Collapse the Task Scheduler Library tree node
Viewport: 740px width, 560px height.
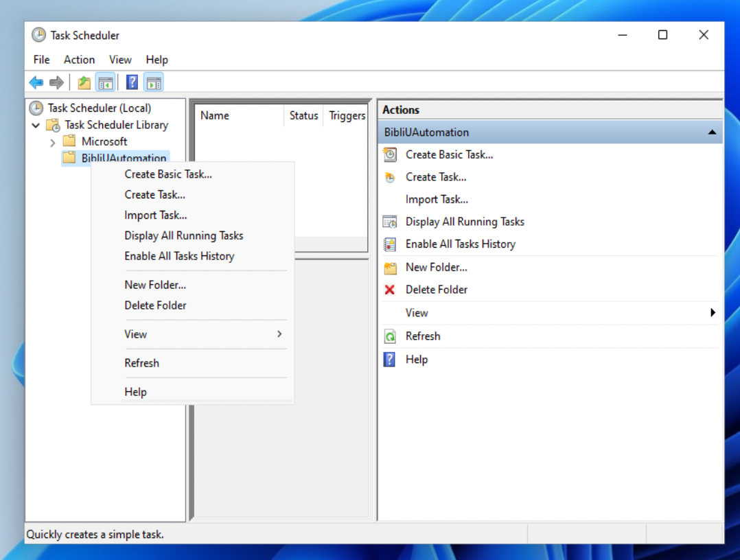pos(36,126)
